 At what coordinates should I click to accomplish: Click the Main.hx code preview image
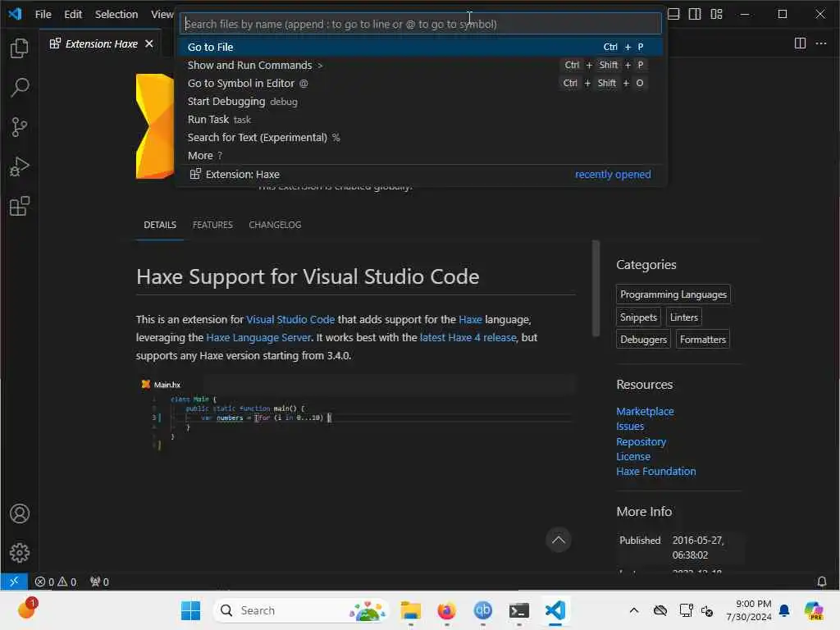pos(355,413)
